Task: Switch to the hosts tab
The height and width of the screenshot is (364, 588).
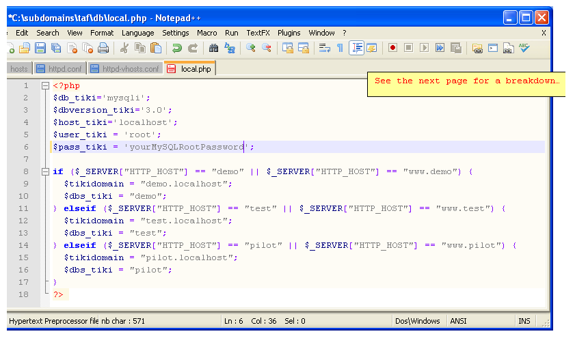Action: tap(18, 69)
